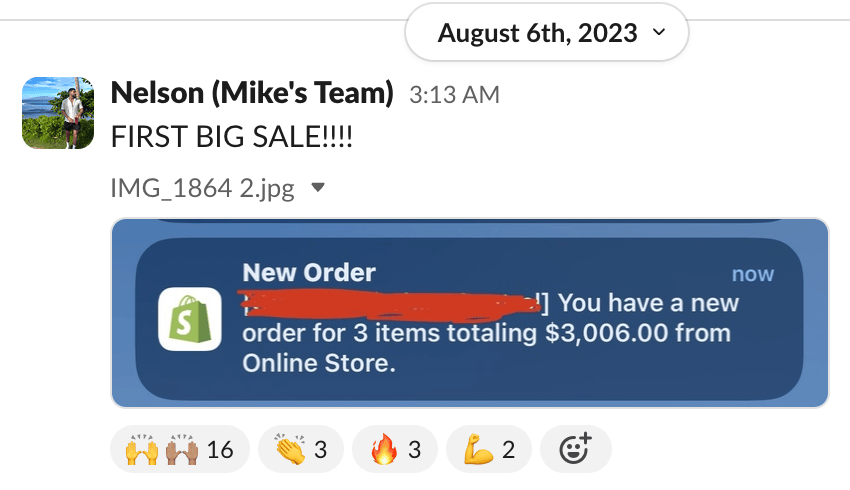Click the IMG_1864 2.jpg file name

[x=202, y=187]
